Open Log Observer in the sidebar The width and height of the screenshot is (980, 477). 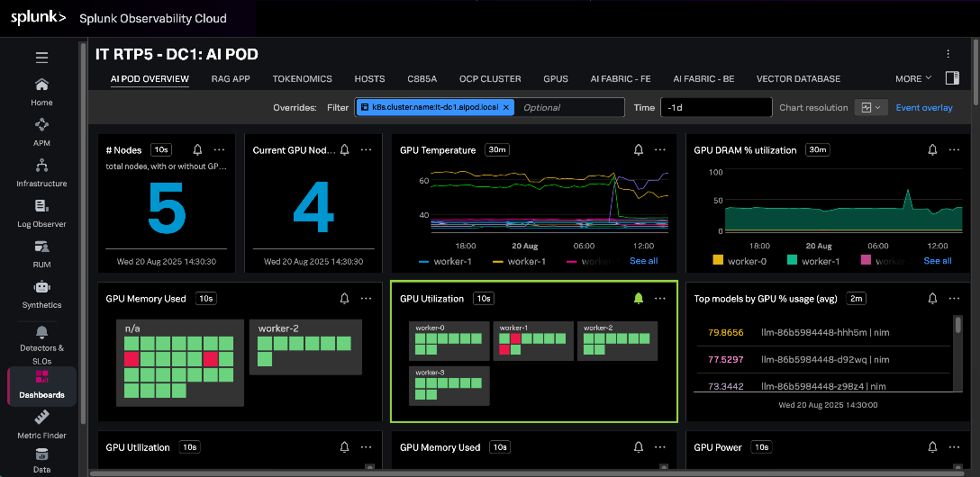[x=41, y=212]
